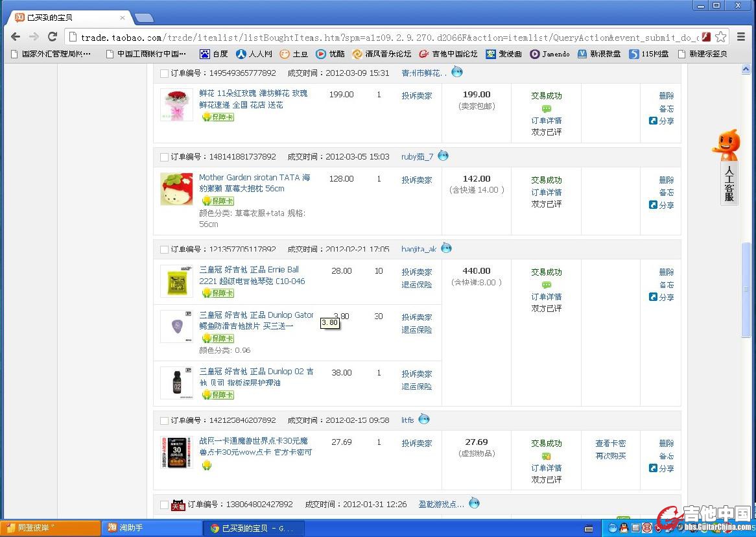Click the red rose bouquet thumbnail
The height and width of the screenshot is (537, 756).
(176, 105)
